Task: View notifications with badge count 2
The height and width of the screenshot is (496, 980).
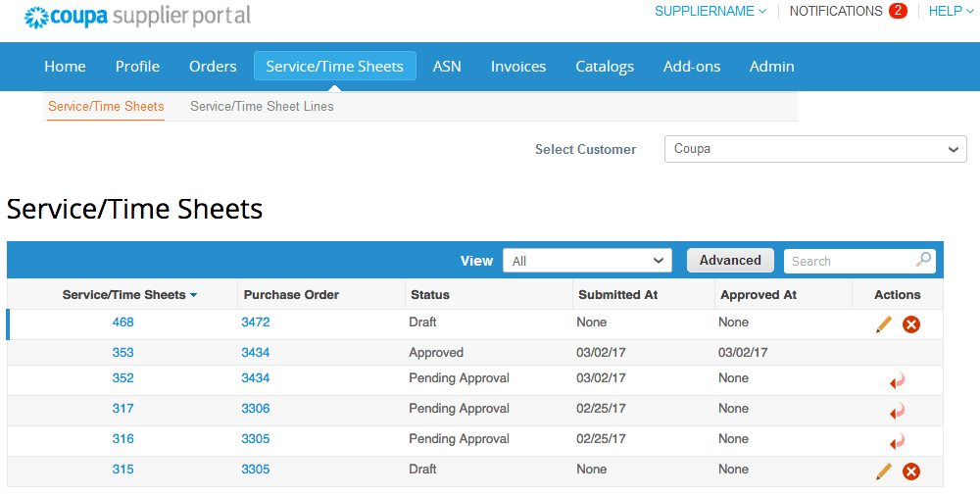Action: point(848,11)
